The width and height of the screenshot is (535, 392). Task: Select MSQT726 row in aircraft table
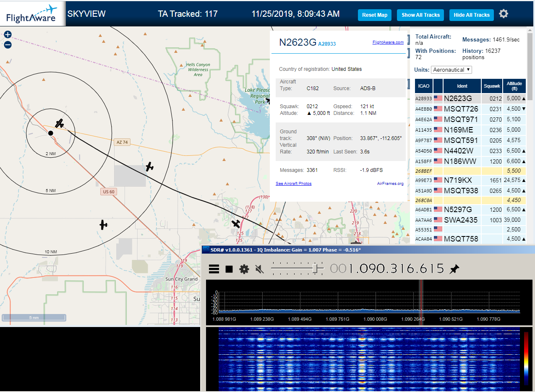pos(470,109)
